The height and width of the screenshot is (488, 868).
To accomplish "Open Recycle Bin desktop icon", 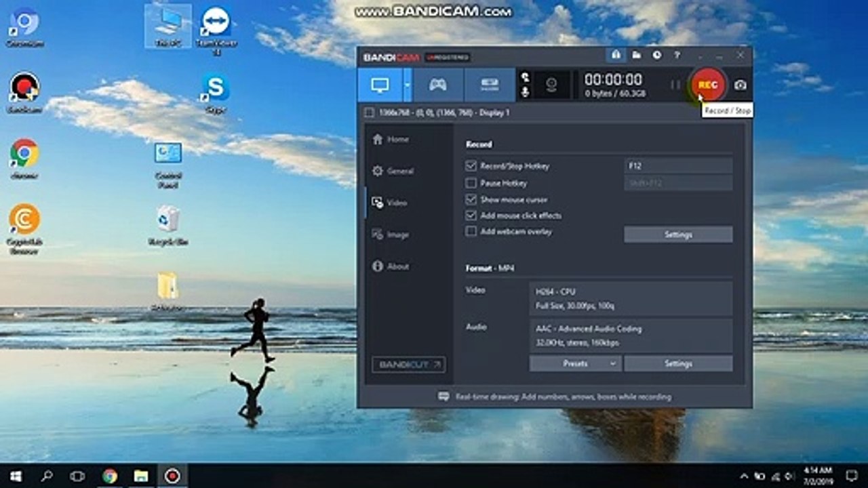I will click(x=168, y=226).
